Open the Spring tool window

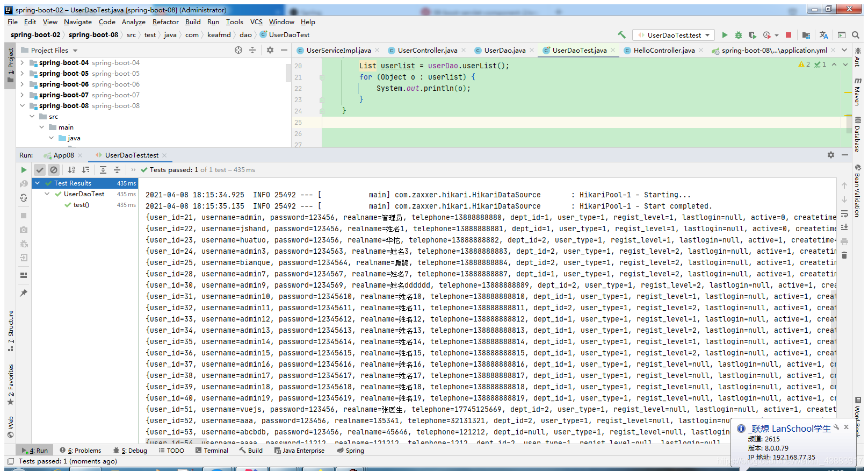[350, 451]
